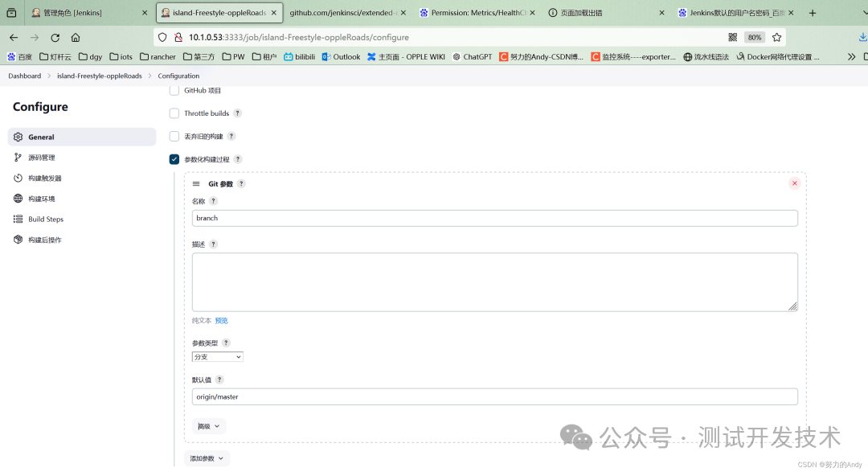Click help icon beside Git 参数 heading
868x472 pixels.
(241, 184)
